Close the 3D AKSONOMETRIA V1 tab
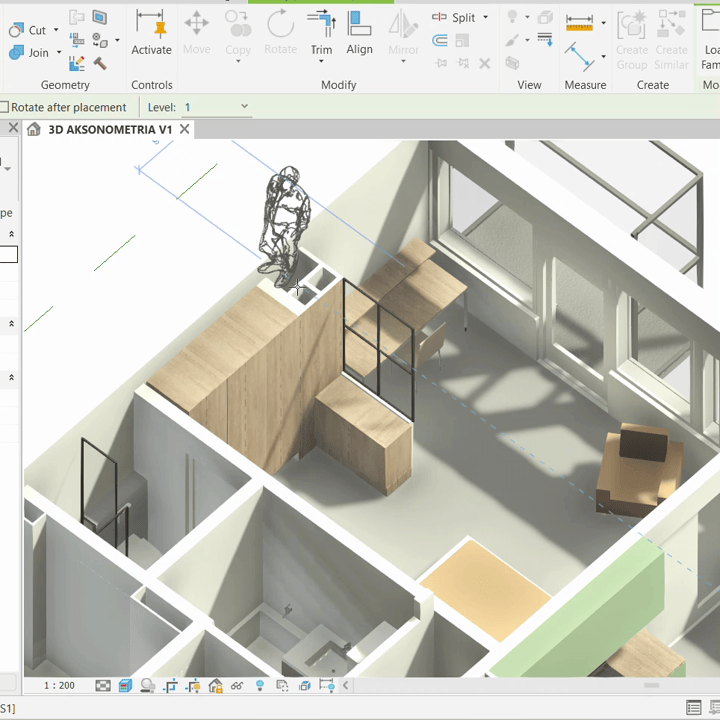720x720 pixels. 185,129
